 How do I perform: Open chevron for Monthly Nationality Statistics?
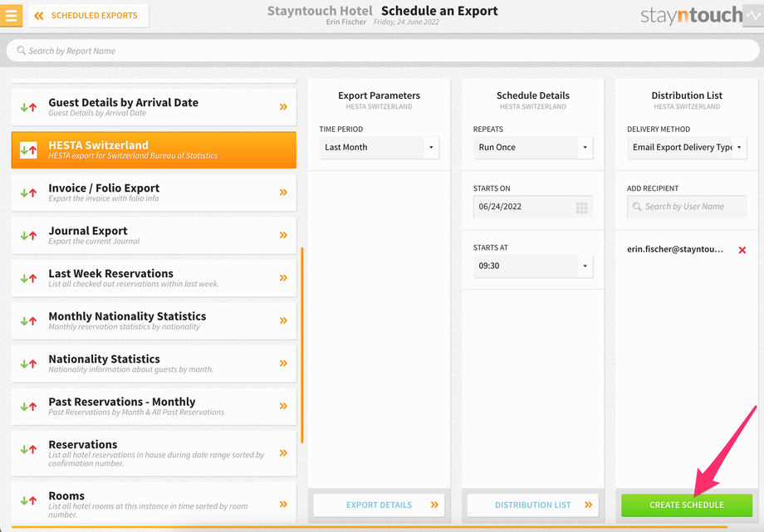(283, 320)
